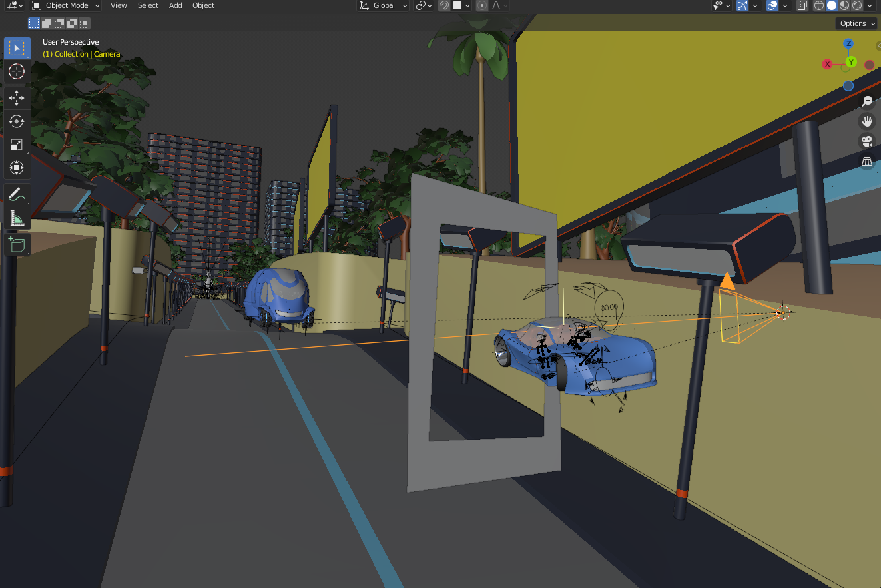Image resolution: width=881 pixels, height=588 pixels.
Task: Click the pan hand viewport button
Action: pyautogui.click(x=867, y=121)
